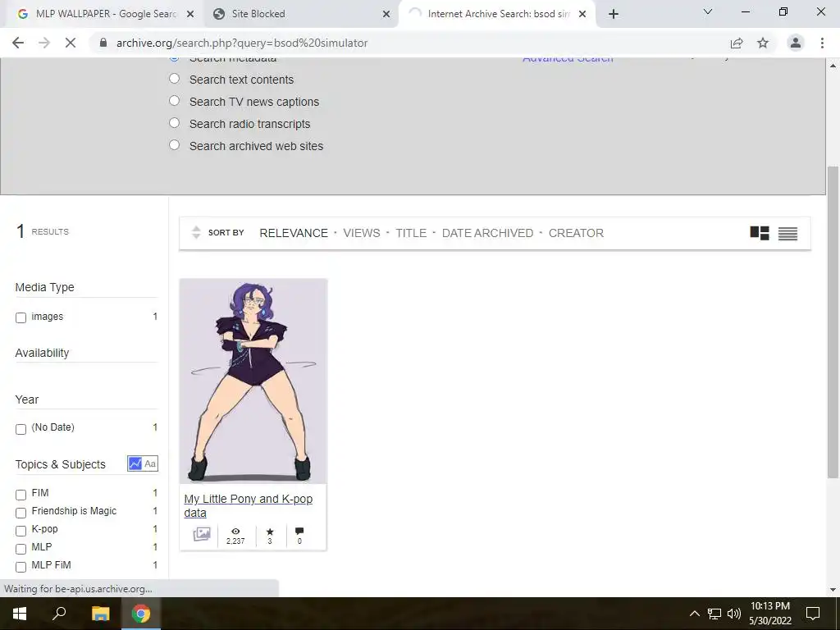
Task: Switch to tile view layout
Action: 760,233
